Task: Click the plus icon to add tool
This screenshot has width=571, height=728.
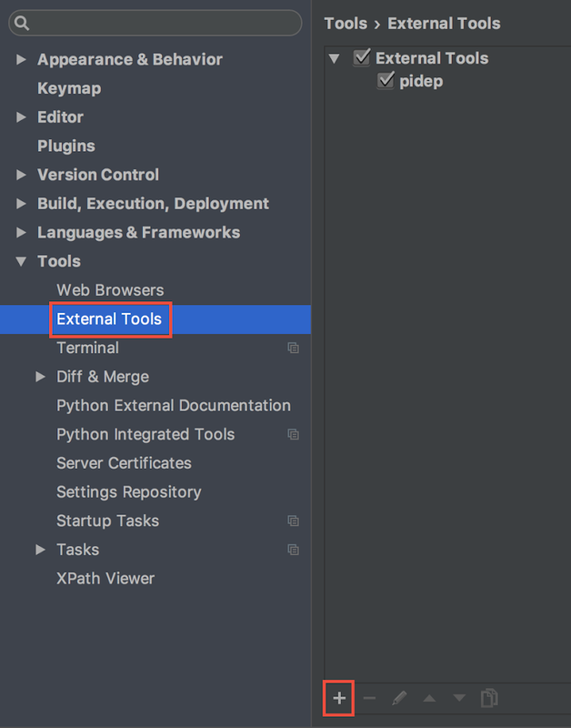Action: 339,698
